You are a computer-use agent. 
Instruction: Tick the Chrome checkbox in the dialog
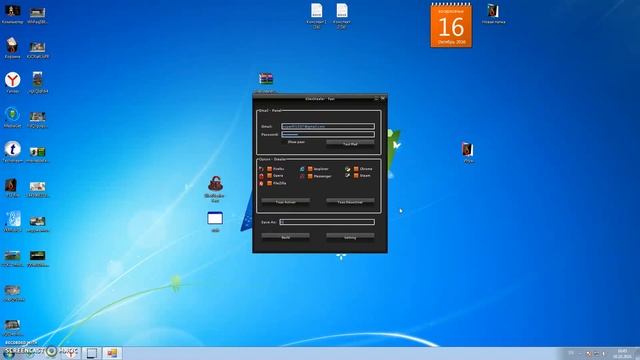point(356,169)
